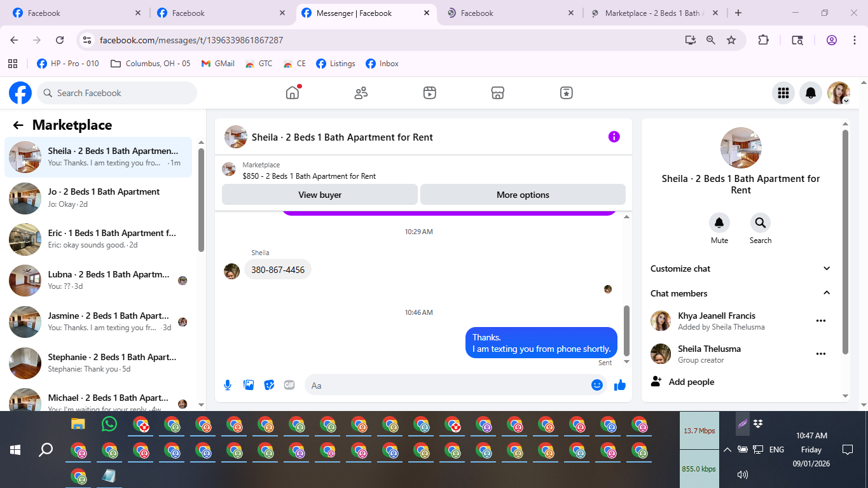Open GMail bookmark
This screenshot has width=868, height=488.
coord(217,64)
